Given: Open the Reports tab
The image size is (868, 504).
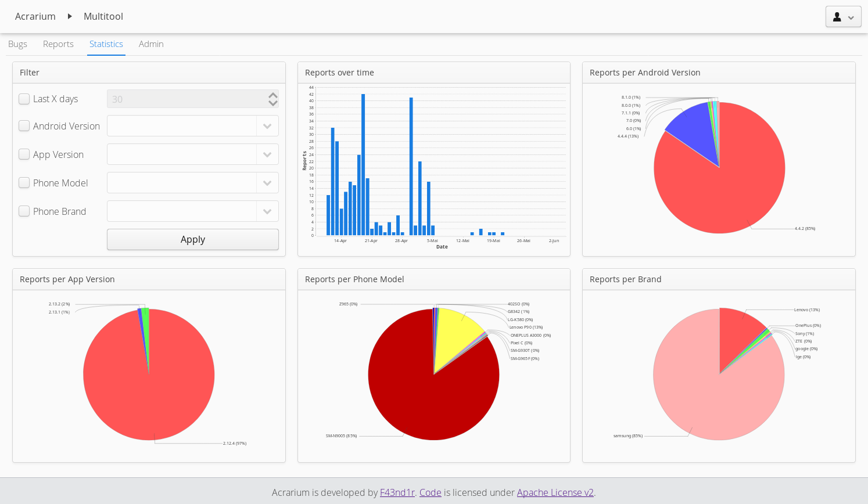Looking at the screenshot, I should coord(58,44).
